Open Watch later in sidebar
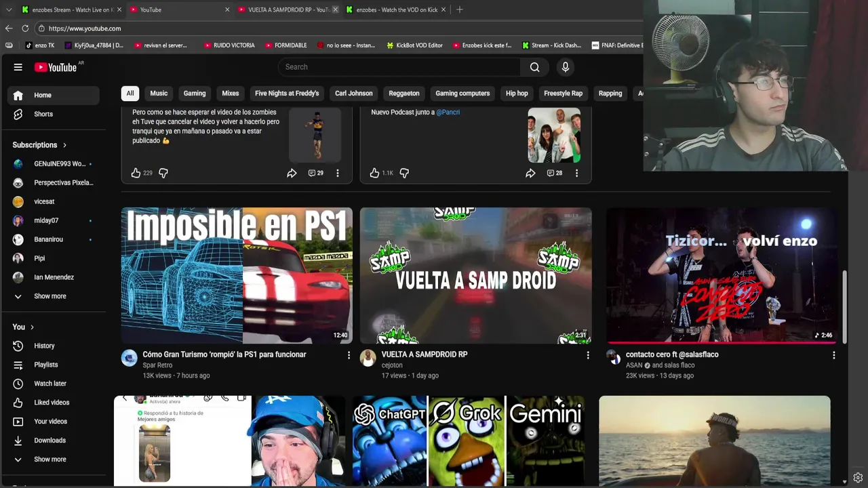This screenshot has width=868, height=488. click(x=53, y=384)
